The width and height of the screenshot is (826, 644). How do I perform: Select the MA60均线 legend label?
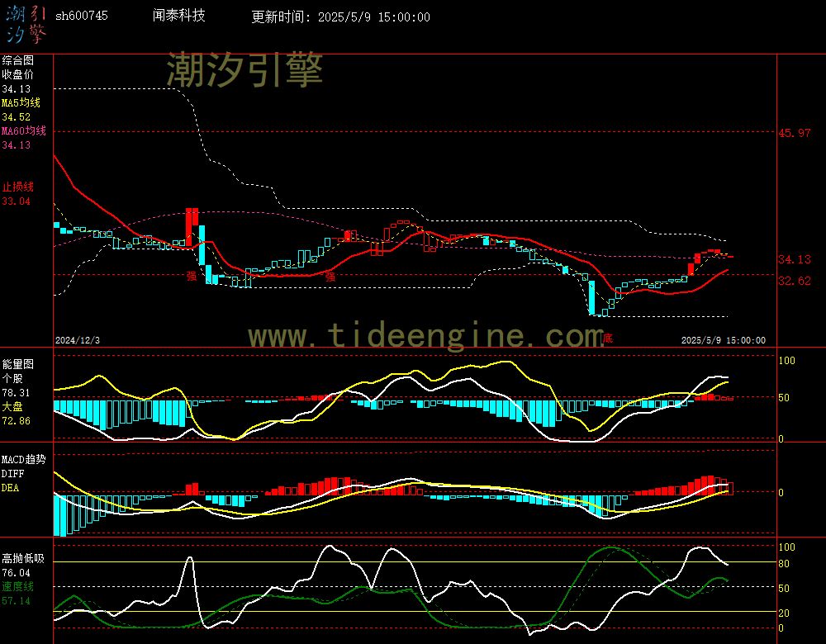coord(24,130)
